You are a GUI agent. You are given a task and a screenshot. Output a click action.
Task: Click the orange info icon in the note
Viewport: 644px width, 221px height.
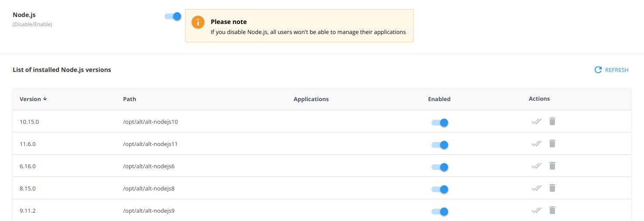[198, 22]
